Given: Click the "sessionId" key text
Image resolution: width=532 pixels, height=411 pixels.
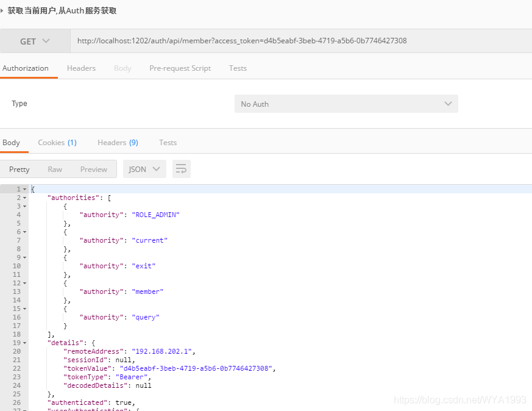Looking at the screenshot, I should (x=85, y=360).
